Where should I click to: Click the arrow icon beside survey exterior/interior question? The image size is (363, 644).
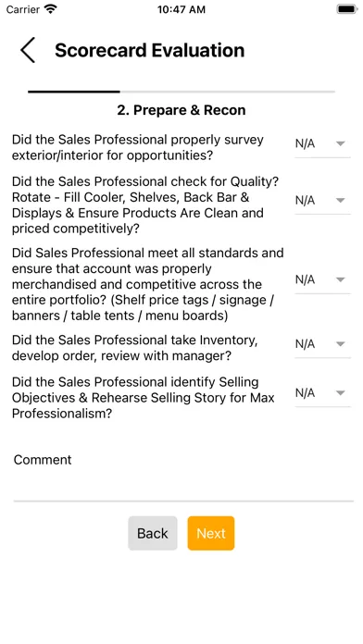pyautogui.click(x=340, y=143)
